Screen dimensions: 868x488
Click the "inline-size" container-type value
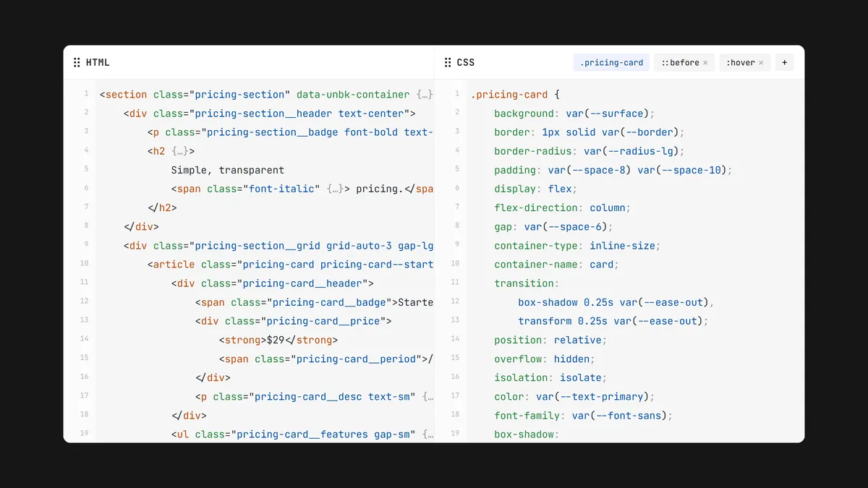(623, 245)
